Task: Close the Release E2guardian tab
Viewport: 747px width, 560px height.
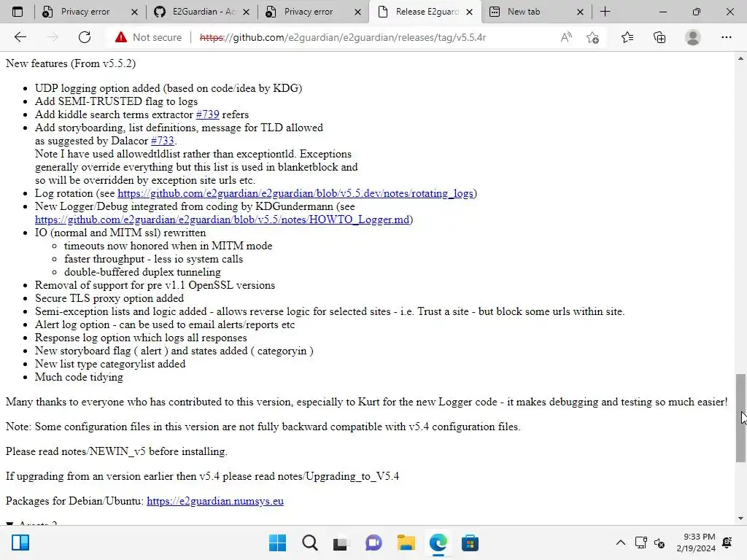Action: click(469, 12)
